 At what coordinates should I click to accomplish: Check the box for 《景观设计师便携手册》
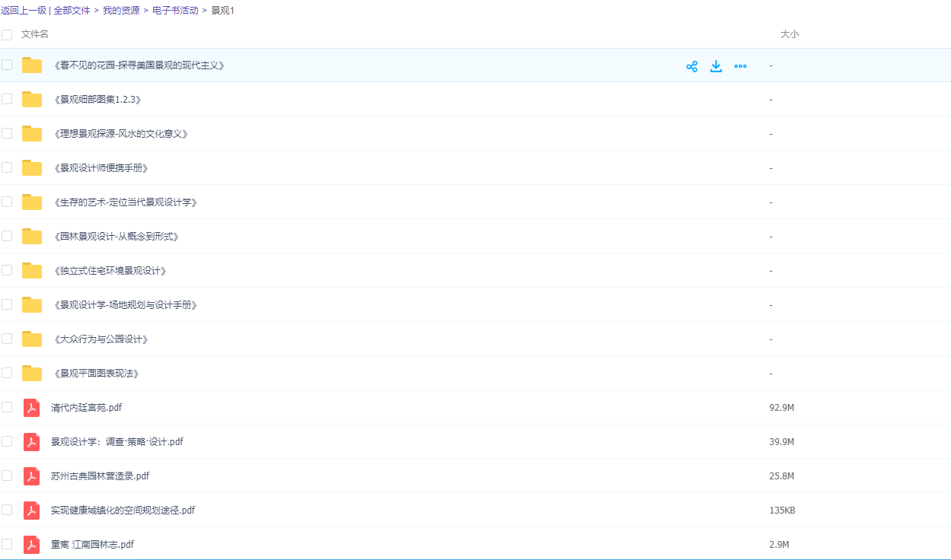(7, 167)
